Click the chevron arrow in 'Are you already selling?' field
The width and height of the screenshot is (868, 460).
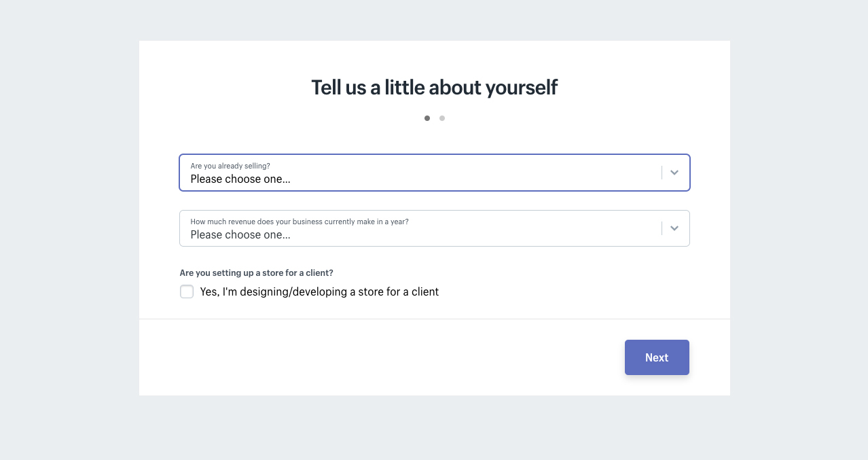(x=674, y=173)
